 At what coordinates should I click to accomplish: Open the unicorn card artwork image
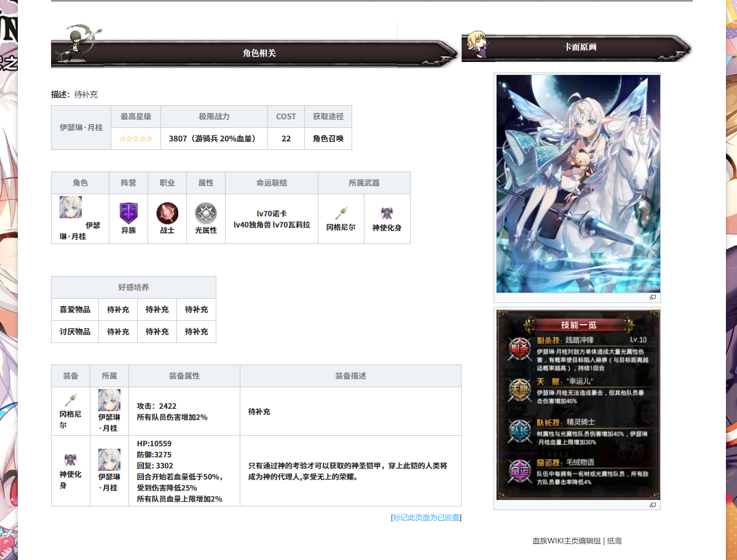(578, 184)
